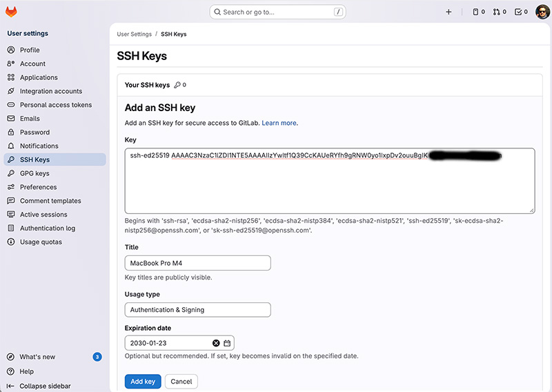Collapse the sidebar
Screen dimensions: 552x392
[39, 386]
